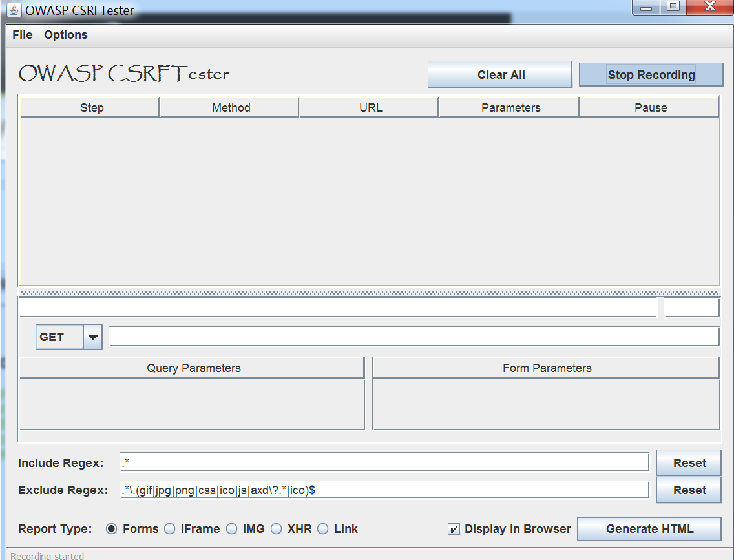Screen dimensions: 734x560
Task: Click the Clear All button
Action: tap(500, 74)
